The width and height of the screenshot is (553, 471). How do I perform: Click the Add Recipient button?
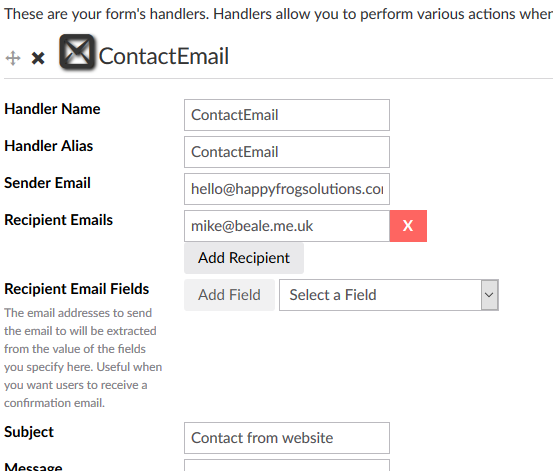click(x=244, y=258)
